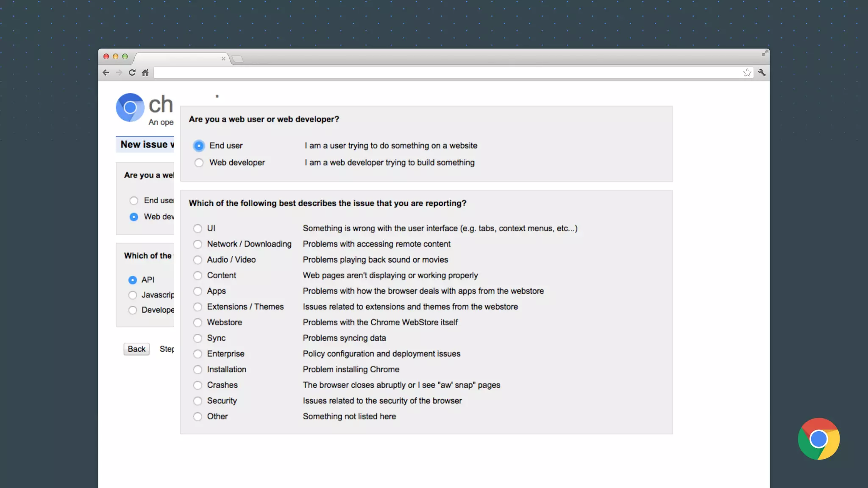Click the fullscreen expand arrows
This screenshot has height=488, width=868.
tap(765, 53)
